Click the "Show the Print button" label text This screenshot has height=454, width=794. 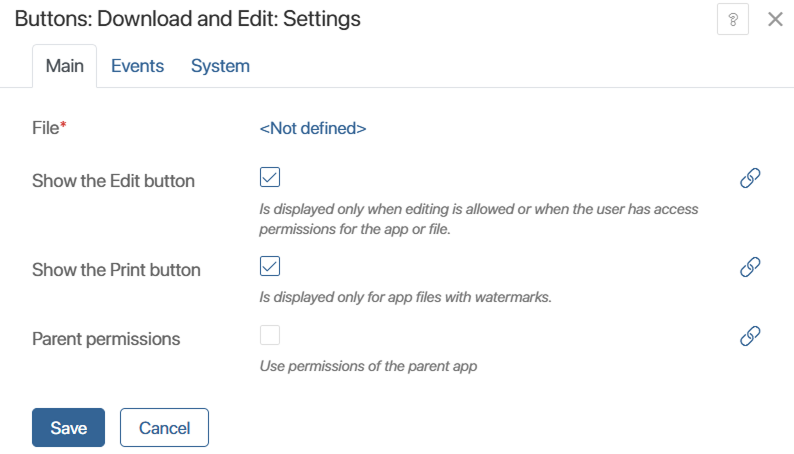click(116, 270)
